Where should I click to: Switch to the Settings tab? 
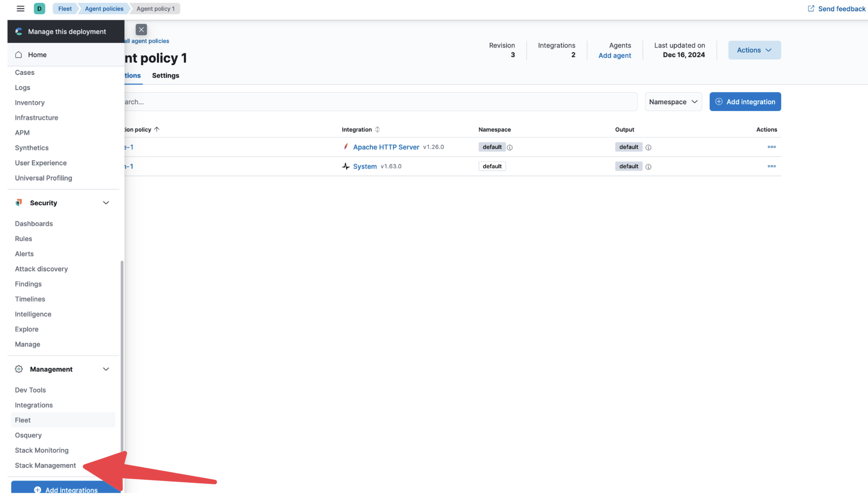coord(165,75)
